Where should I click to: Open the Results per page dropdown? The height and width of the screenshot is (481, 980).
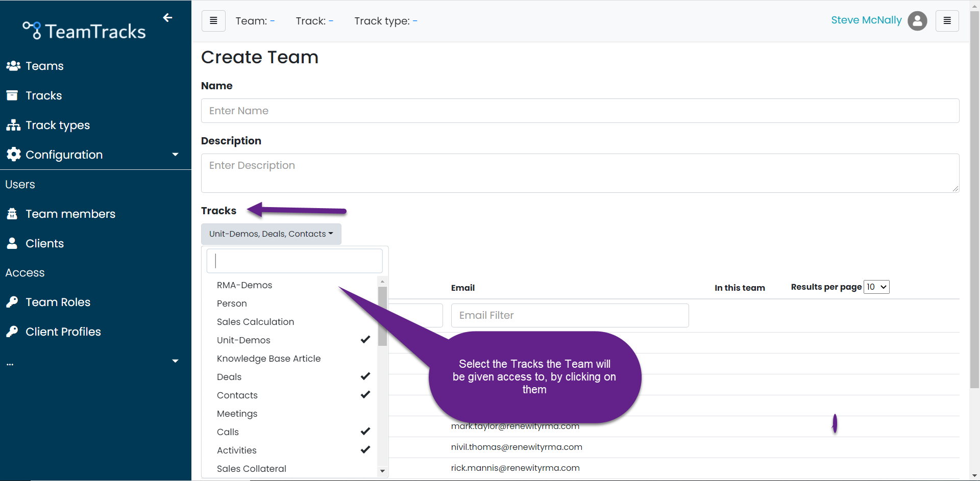(876, 287)
